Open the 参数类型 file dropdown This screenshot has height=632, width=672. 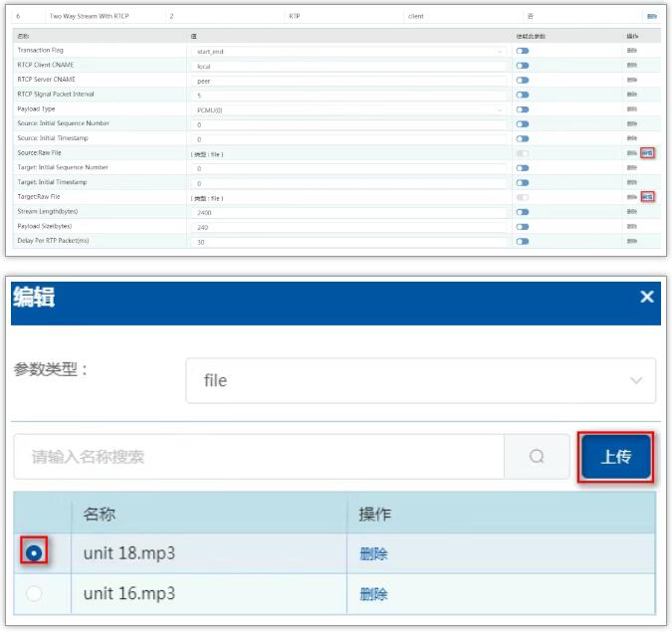[x=420, y=380]
